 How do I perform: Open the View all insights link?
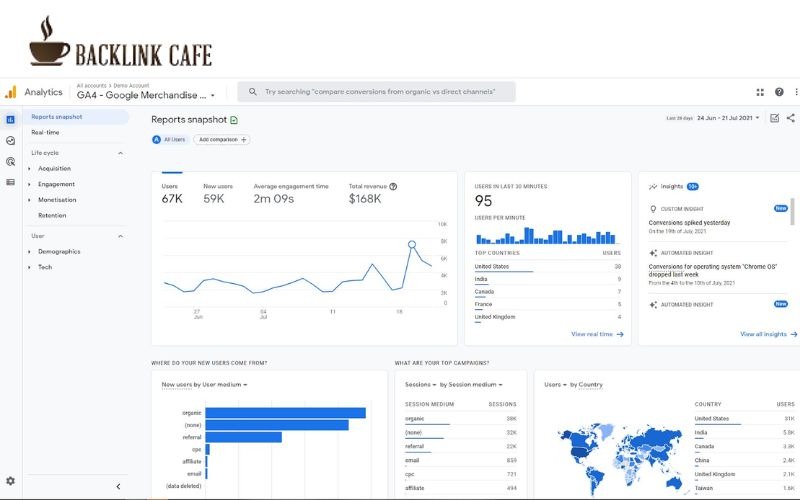coord(768,334)
